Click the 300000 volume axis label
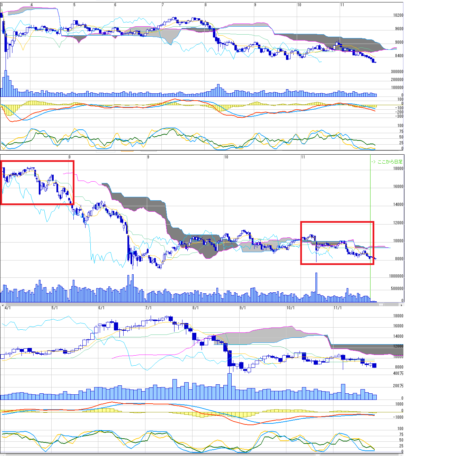Screen dimensions: 473x476 pyautogui.click(x=397, y=72)
